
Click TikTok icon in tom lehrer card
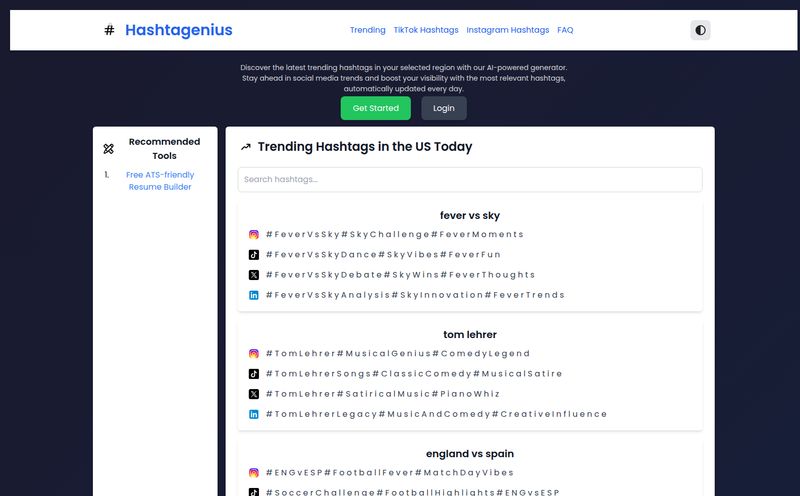tap(254, 374)
